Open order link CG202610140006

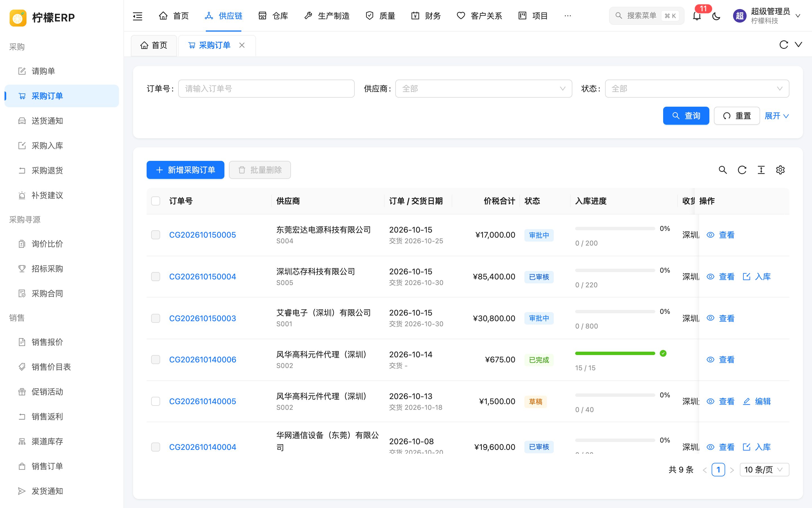(x=203, y=360)
